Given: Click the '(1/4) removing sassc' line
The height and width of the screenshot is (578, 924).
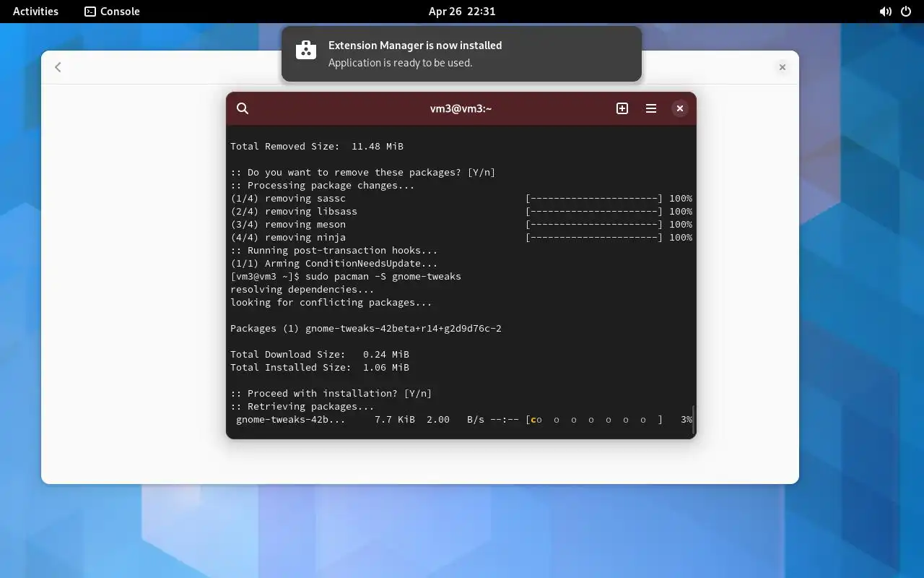Looking at the screenshot, I should 461,199.
